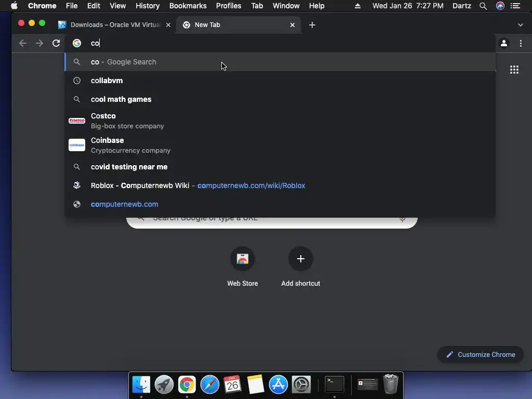This screenshot has width=532, height=399.
Task: Click the browser forward arrow
Action: coord(39,43)
